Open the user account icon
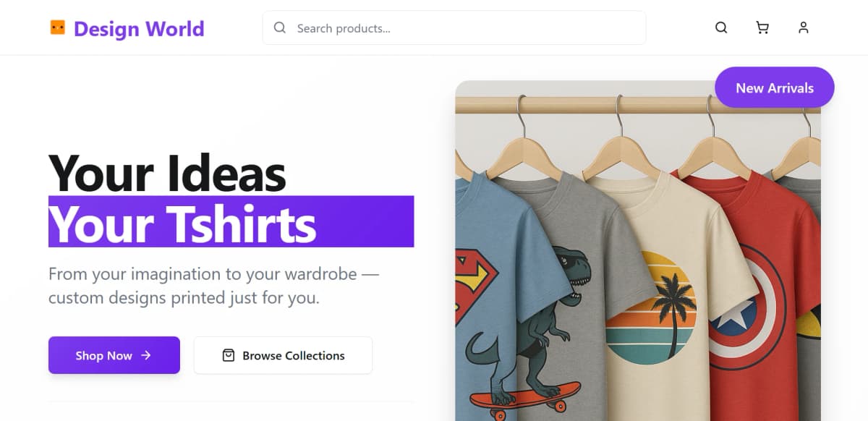 tap(803, 28)
